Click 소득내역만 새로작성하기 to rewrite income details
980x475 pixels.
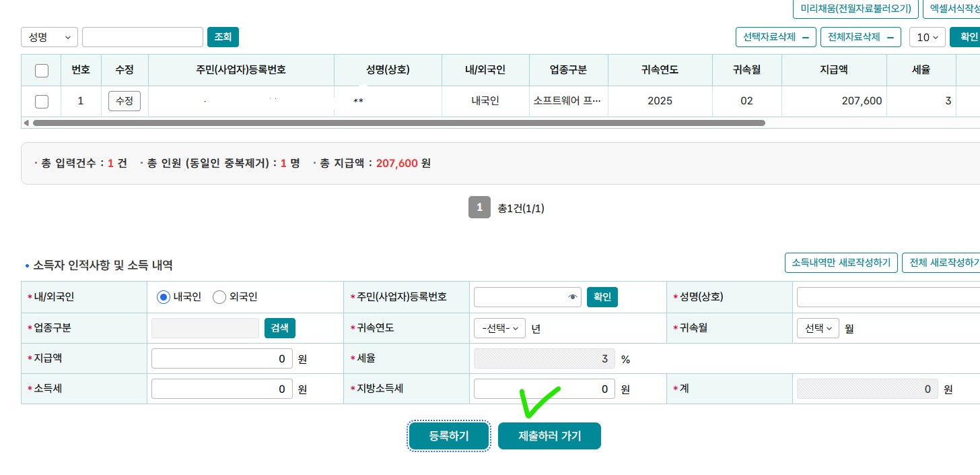841,263
